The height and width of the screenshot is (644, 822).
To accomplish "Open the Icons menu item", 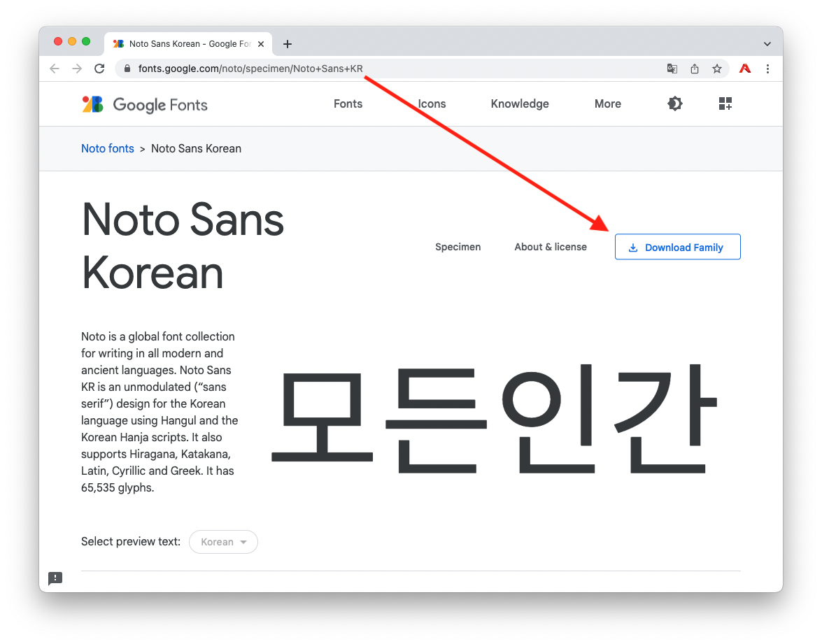I will 432,103.
